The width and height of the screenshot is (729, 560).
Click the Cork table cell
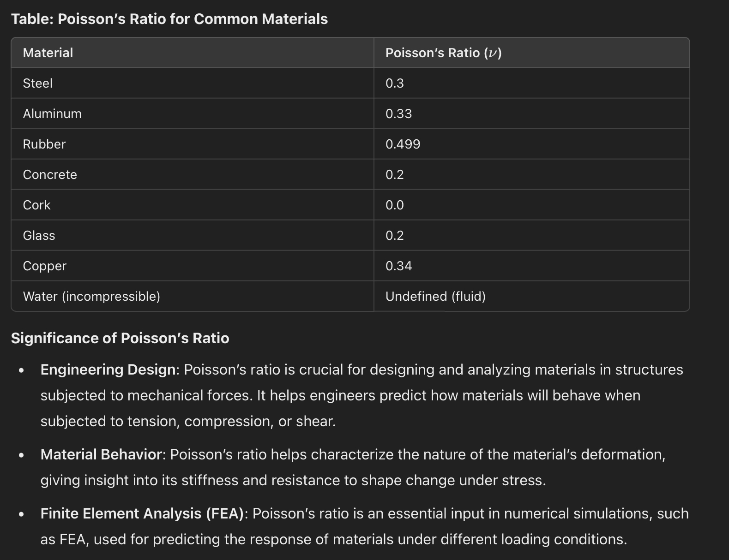point(37,205)
